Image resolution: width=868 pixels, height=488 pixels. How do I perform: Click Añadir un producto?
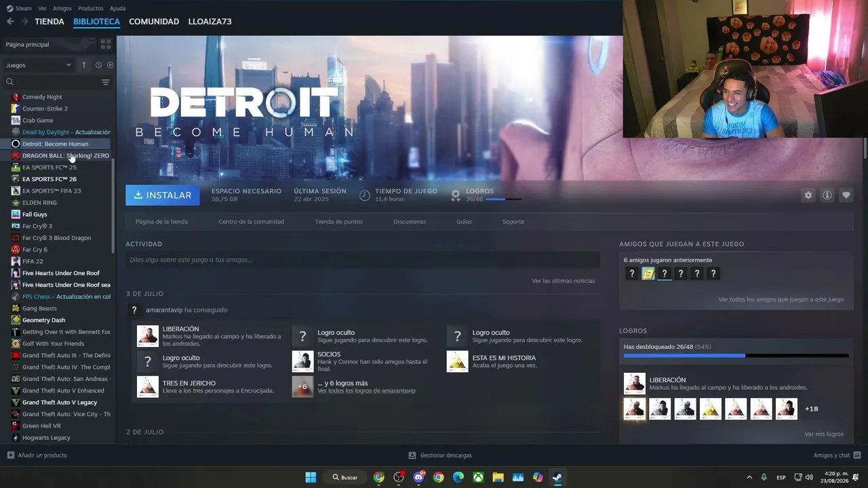pyautogui.click(x=37, y=455)
